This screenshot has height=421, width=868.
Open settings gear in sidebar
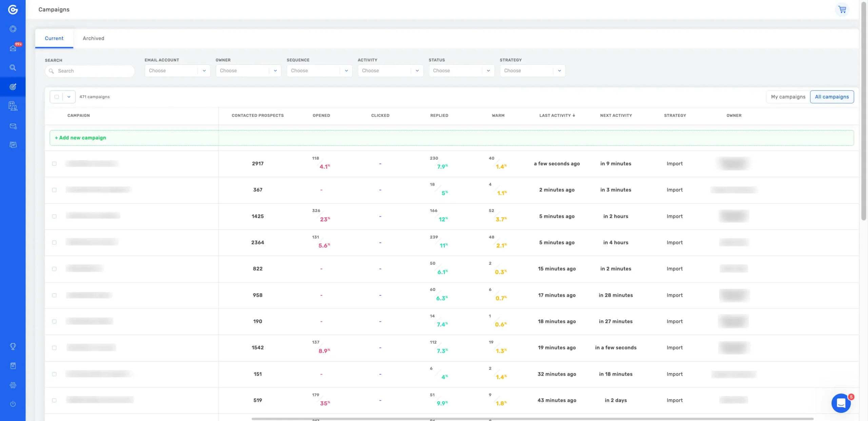pyautogui.click(x=13, y=385)
